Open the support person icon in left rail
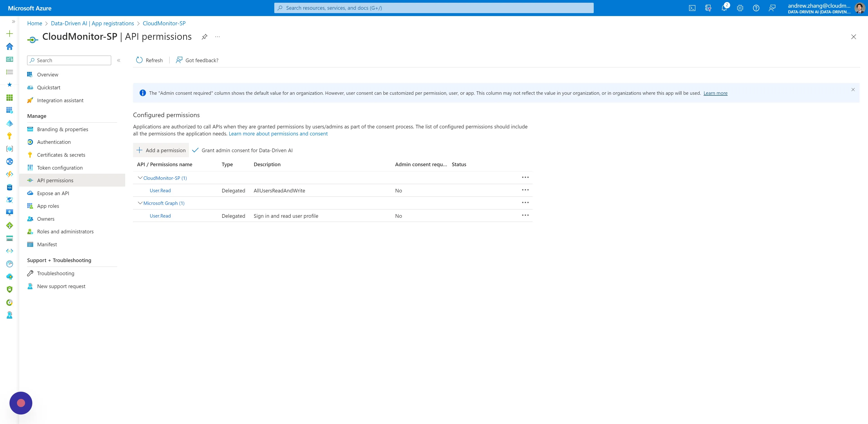This screenshot has width=868, height=424. tap(10, 315)
